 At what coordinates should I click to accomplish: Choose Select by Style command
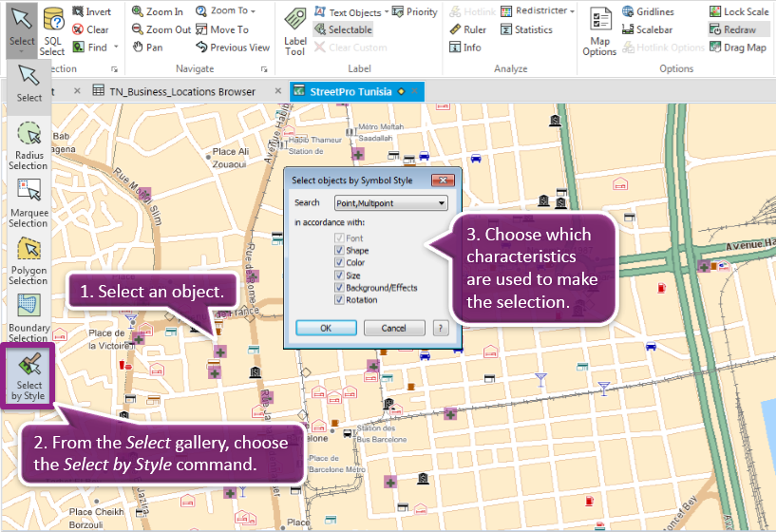pos(28,376)
